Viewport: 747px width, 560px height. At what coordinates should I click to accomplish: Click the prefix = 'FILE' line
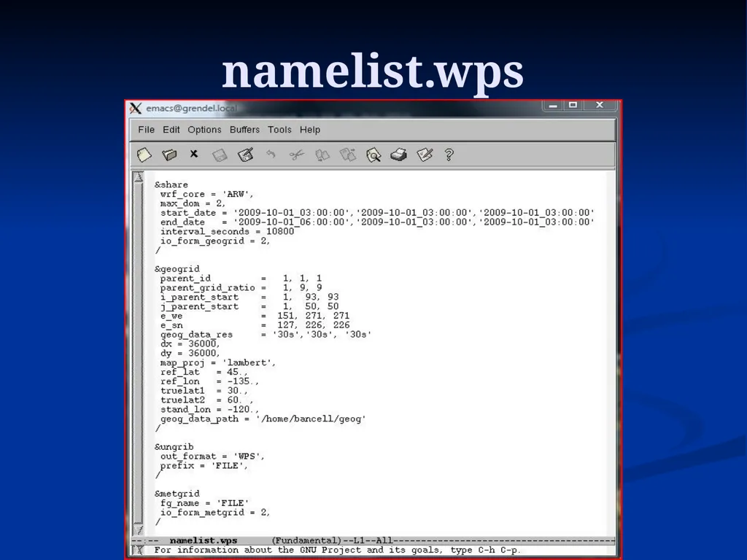[204, 466]
